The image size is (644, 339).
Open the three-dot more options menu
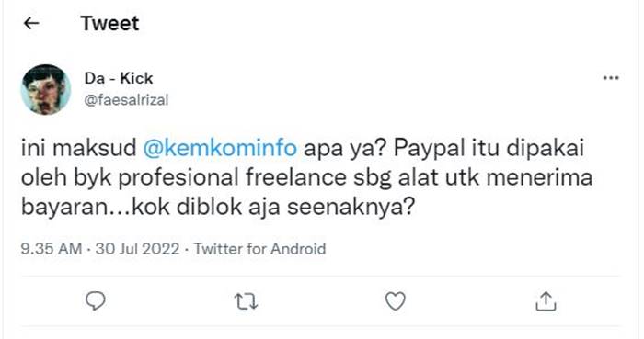tap(611, 78)
